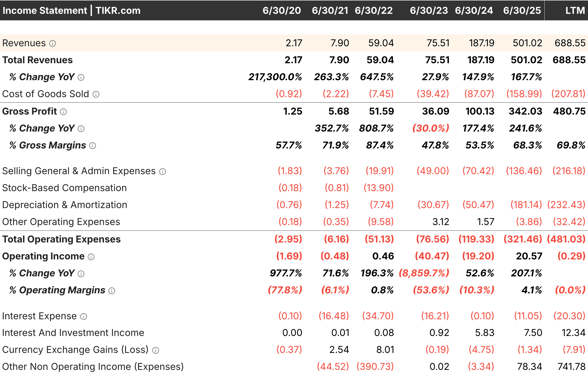Viewport: 588px width, 374px height.
Task: Click the info icon next to Operating Income
Action: click(x=91, y=257)
